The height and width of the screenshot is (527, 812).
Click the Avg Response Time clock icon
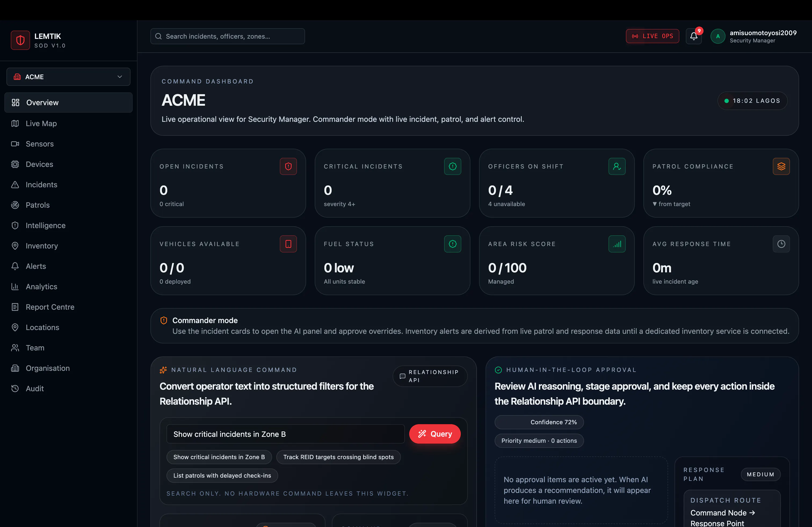tap(781, 244)
